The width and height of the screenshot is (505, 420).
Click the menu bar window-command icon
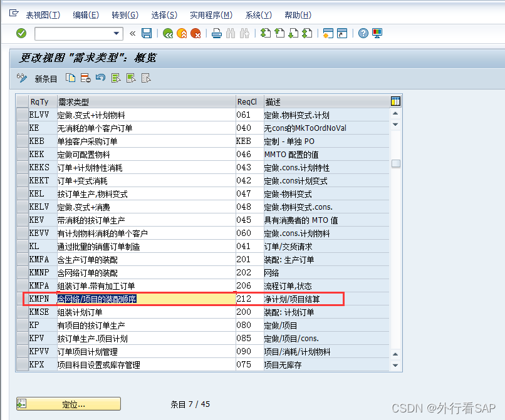(14, 13)
